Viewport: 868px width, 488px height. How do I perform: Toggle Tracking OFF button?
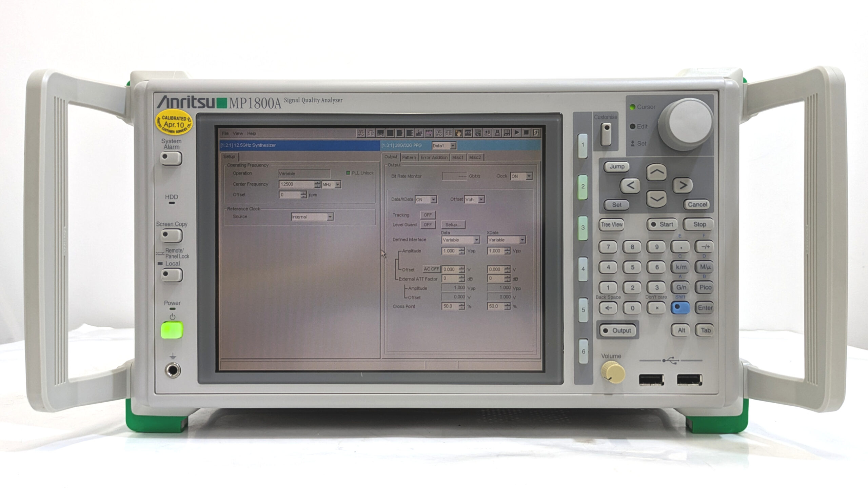(428, 215)
